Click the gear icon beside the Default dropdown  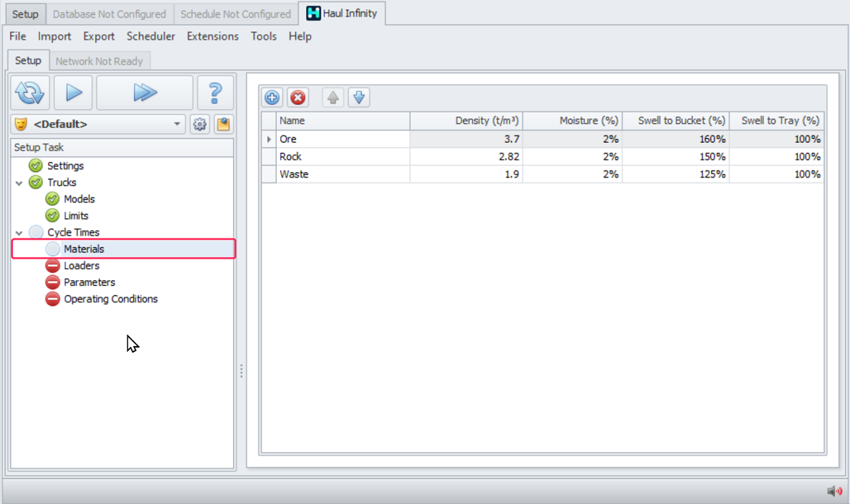(x=200, y=125)
